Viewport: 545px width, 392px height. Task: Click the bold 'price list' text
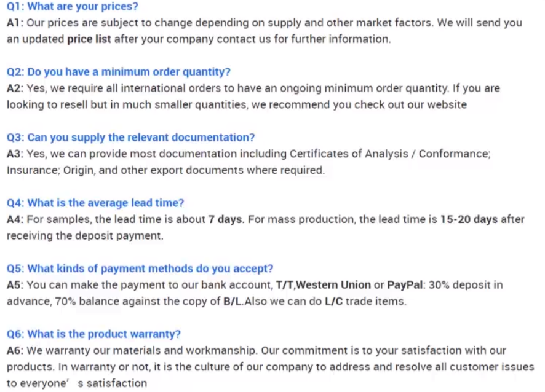[89, 39]
